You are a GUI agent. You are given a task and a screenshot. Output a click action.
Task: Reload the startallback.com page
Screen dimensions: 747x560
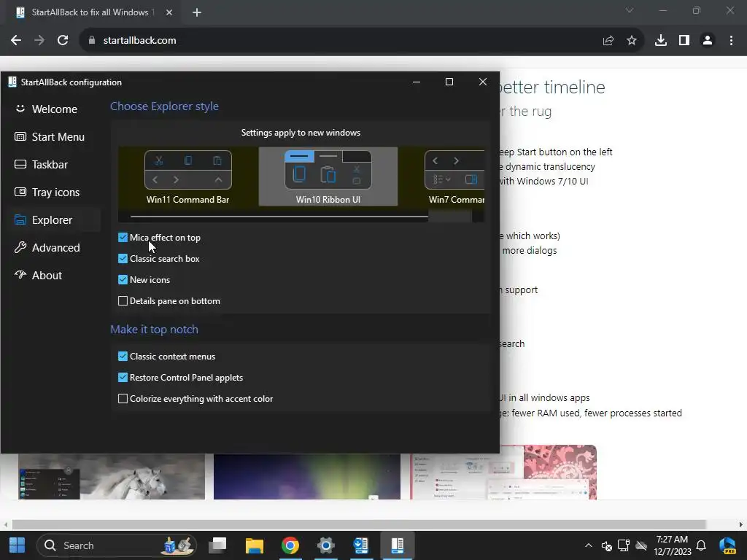[63, 41]
